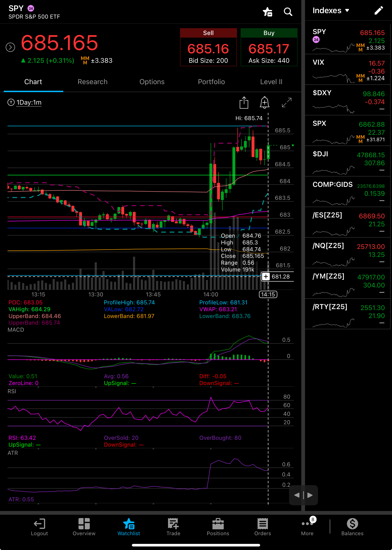392x550 pixels.
Task: Select $DXY in the watchlist
Action: point(347,100)
